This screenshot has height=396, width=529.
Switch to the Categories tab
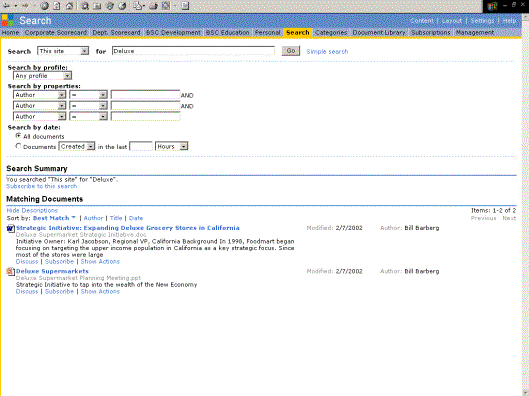coord(331,33)
